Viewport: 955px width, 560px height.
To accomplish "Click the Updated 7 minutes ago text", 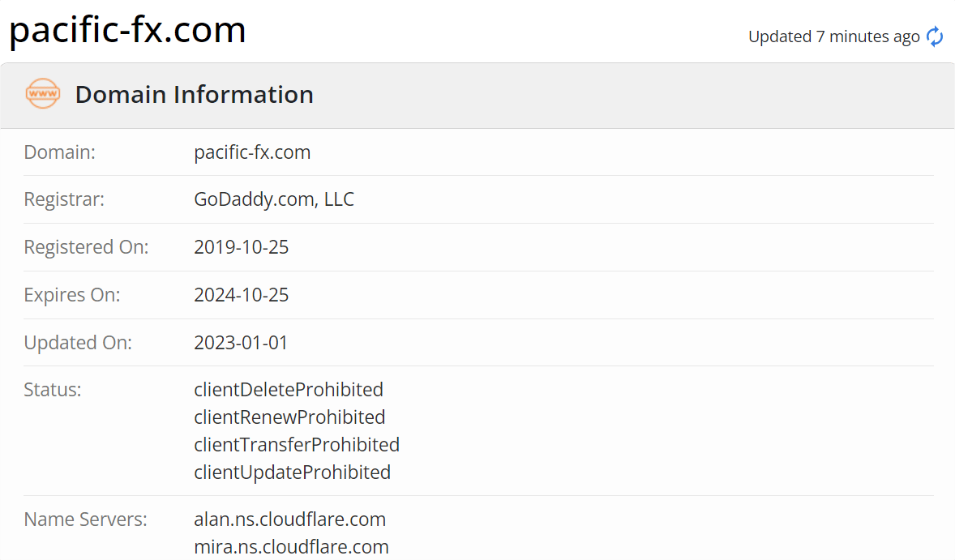I will (x=833, y=36).
